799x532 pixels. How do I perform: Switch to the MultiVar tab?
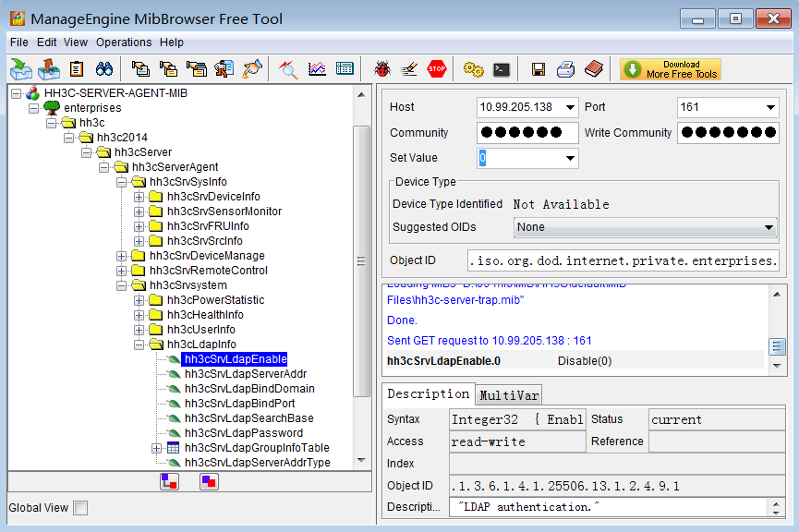(x=509, y=395)
